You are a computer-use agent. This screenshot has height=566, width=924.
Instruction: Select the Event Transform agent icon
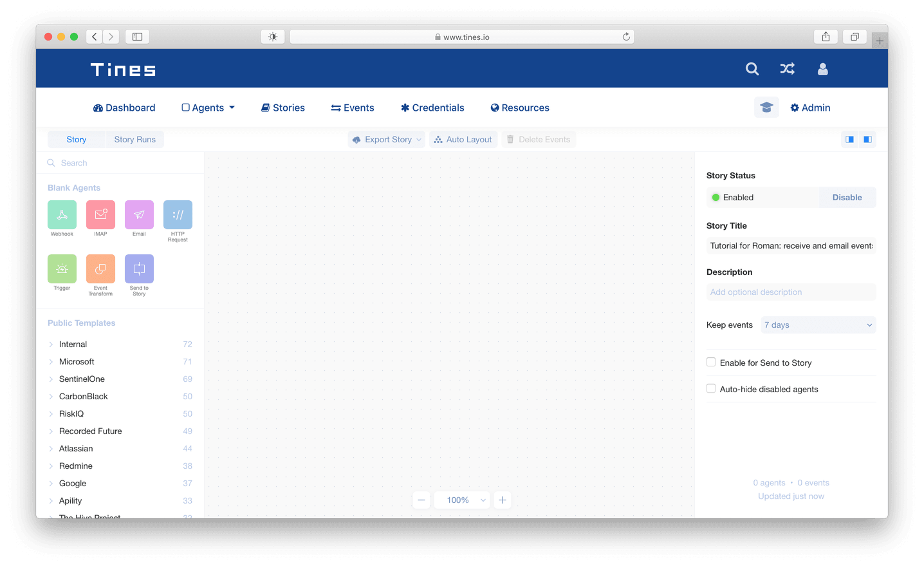coord(100,269)
